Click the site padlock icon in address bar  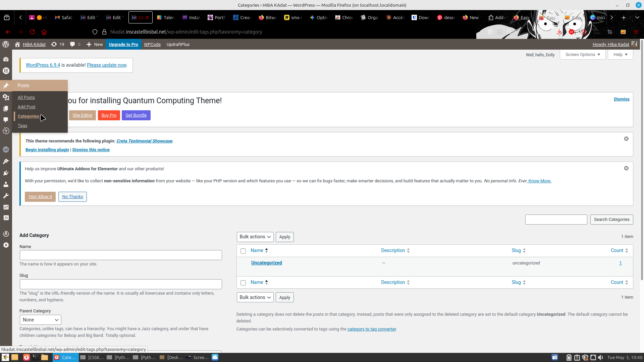(104, 32)
